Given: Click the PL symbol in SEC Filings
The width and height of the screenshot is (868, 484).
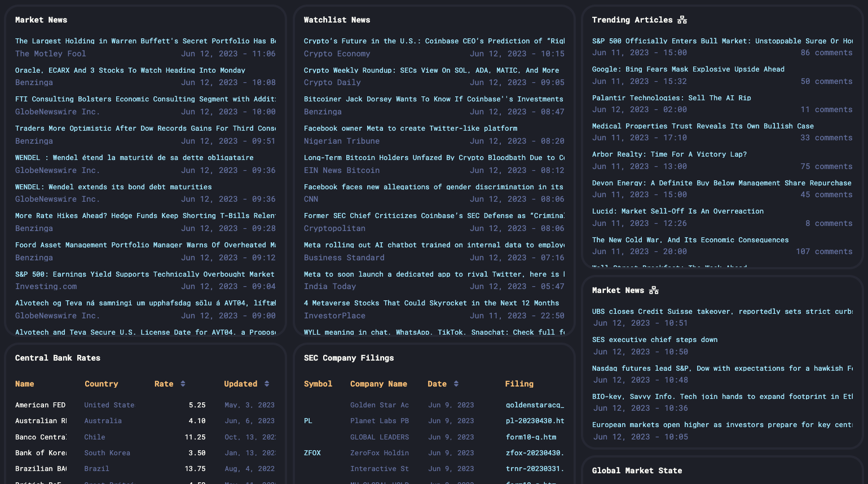Looking at the screenshot, I should coord(308,421).
